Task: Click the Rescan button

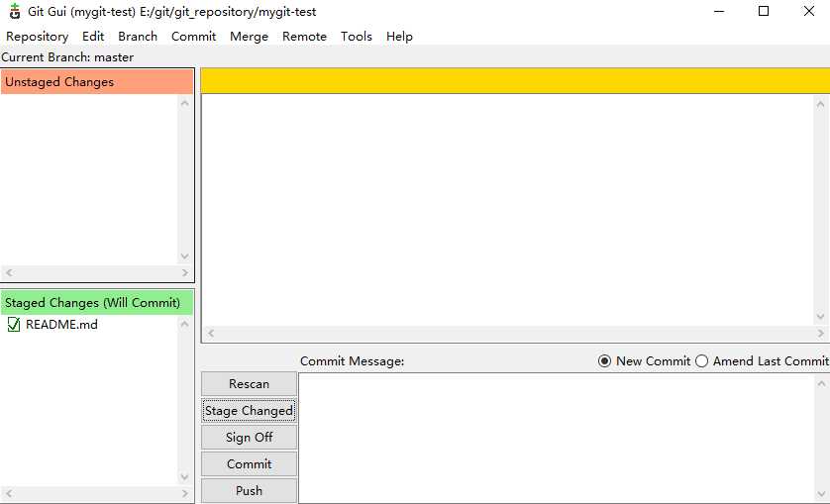Action: [249, 384]
